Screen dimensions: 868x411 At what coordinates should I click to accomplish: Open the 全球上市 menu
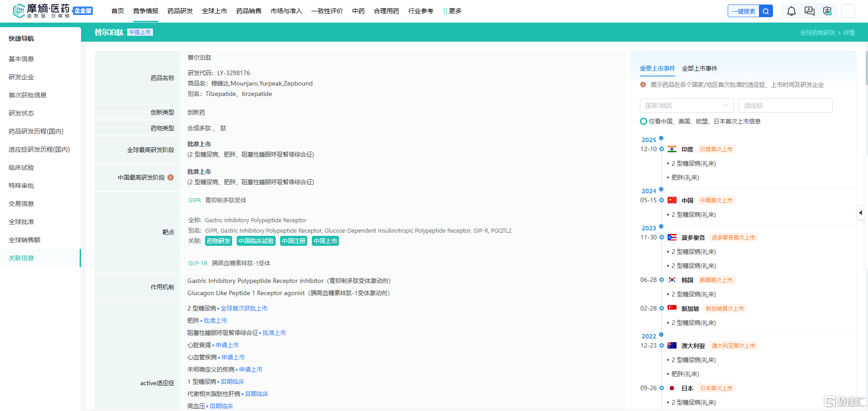[x=215, y=11]
